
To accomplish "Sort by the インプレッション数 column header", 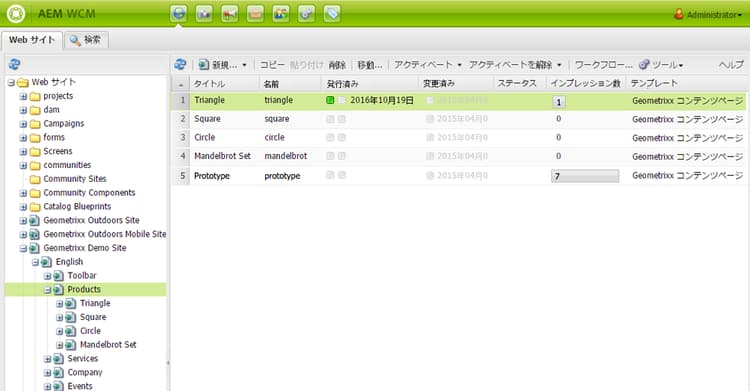I will (x=585, y=83).
